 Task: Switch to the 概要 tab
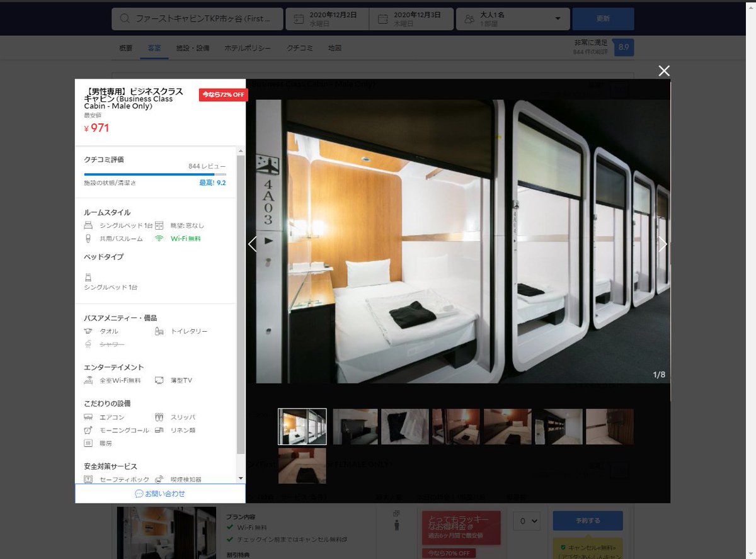[x=126, y=48]
